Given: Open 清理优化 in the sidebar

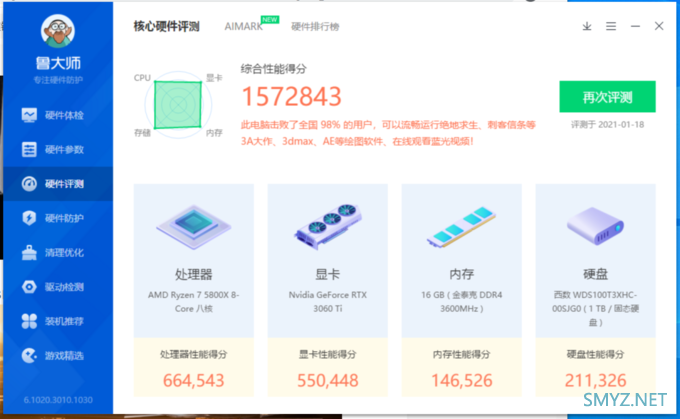Looking at the screenshot, I should click(58, 252).
